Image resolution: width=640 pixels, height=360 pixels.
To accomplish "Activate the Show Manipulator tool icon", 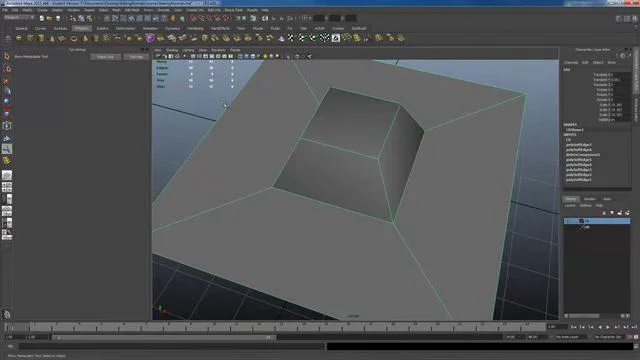I will tap(7, 149).
